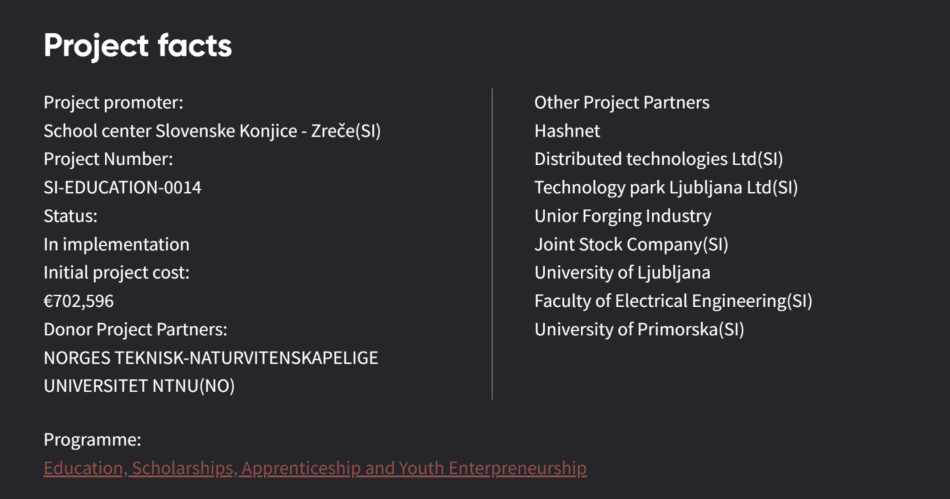Select University of Ljubljana entry

622,272
